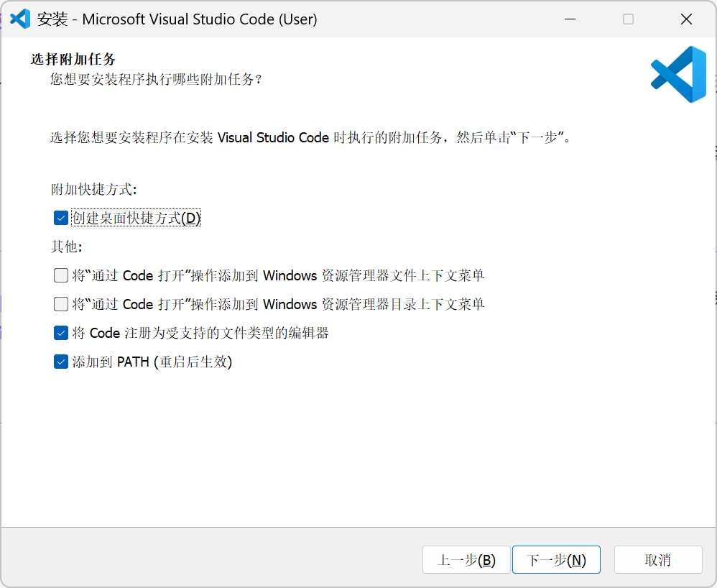717x588 pixels.
Task: Go back with the 上一步(B) button
Action: coord(466,560)
